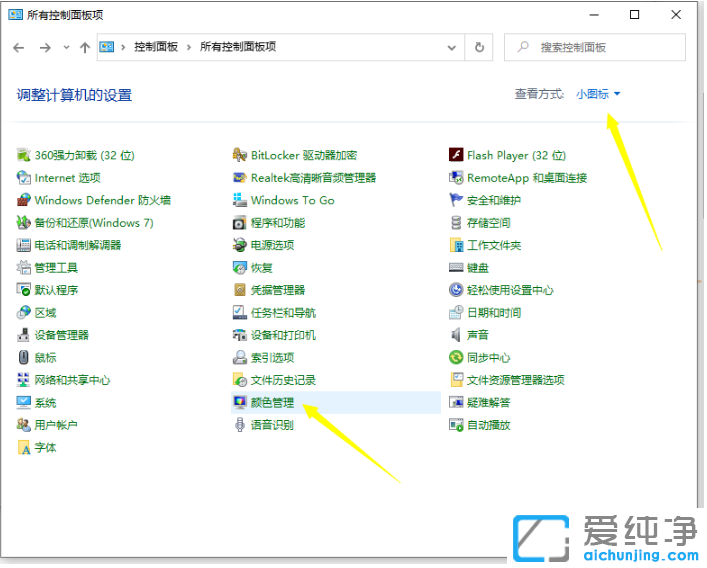707x568 pixels.
Task: Go up one level with up arrow
Action: 85,47
